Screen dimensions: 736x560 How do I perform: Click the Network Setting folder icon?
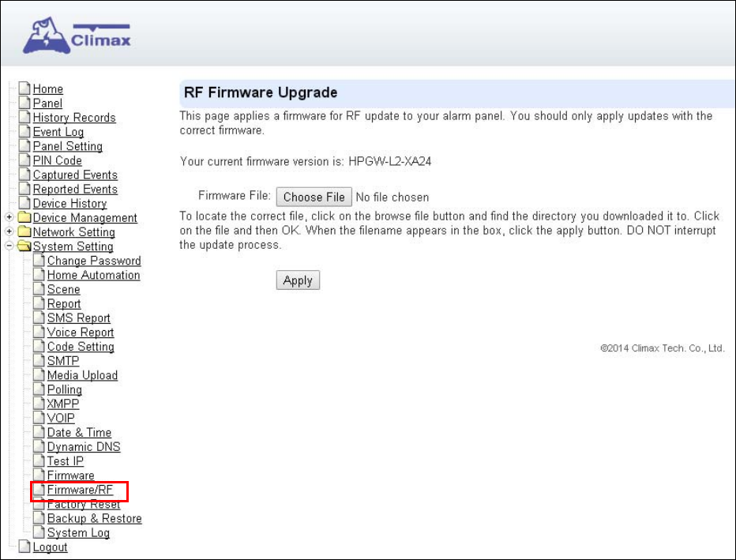coord(24,231)
